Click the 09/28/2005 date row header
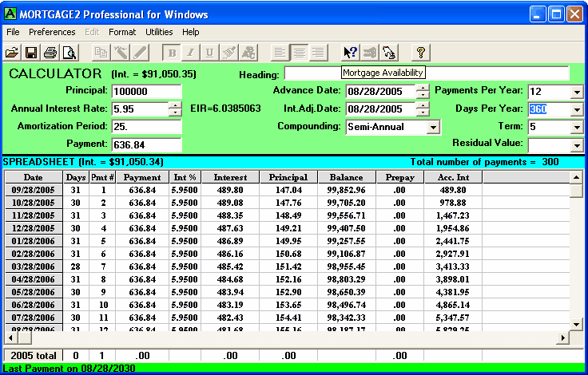588x375 pixels. pyautogui.click(x=33, y=190)
